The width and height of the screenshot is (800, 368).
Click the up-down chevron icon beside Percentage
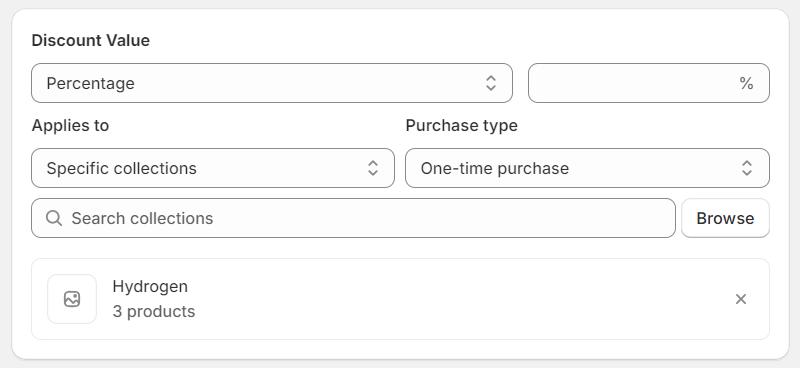coord(491,83)
